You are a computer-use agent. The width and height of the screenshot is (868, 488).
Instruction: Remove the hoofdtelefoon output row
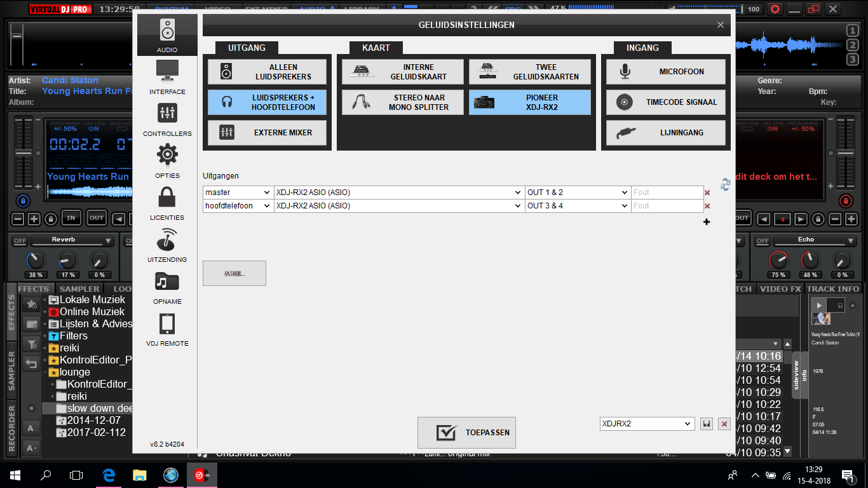click(707, 206)
